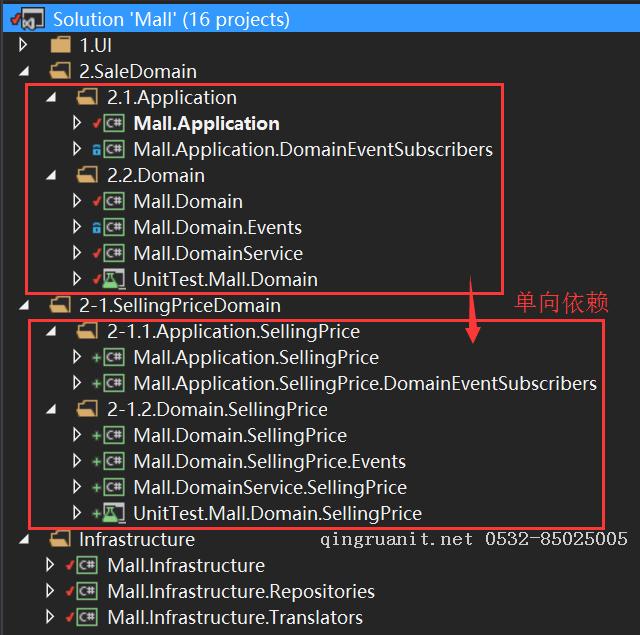
Task: Expand the 1.UI folder arrow
Action: 23,45
